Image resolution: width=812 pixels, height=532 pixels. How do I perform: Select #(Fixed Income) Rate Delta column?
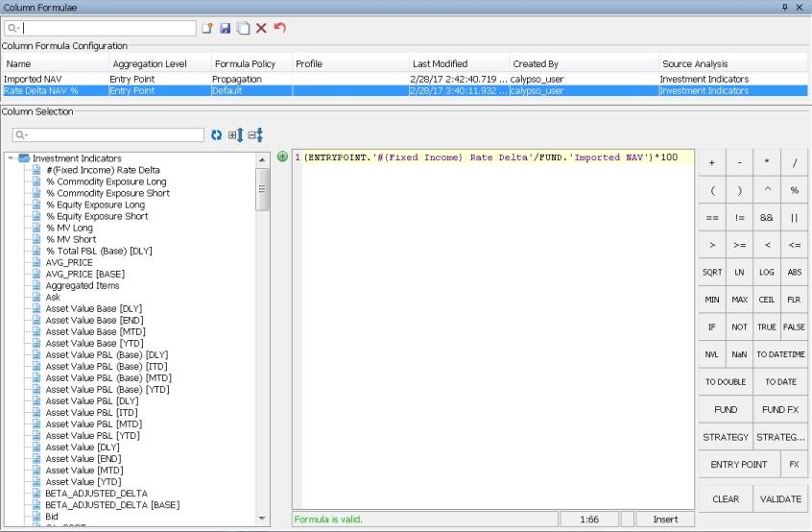pyautogui.click(x=103, y=170)
